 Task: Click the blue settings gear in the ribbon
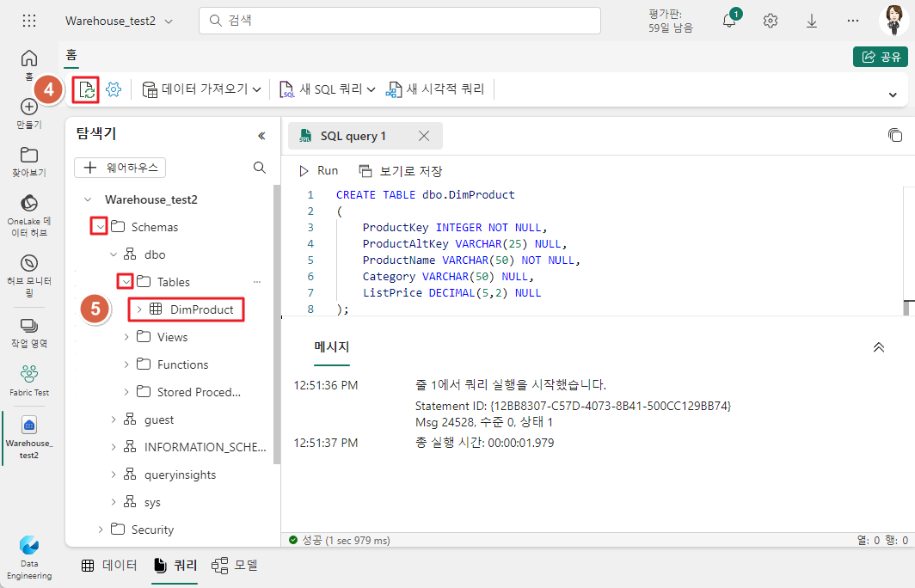[114, 89]
